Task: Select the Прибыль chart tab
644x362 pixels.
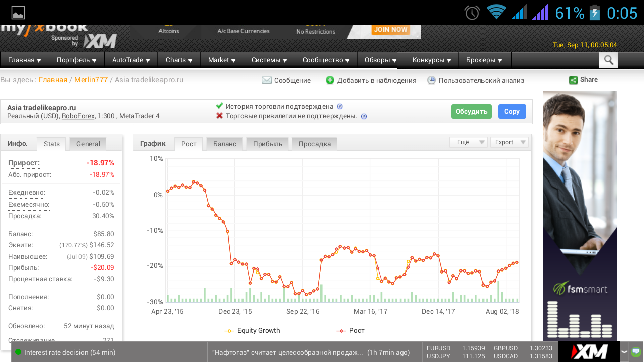Action: click(267, 144)
